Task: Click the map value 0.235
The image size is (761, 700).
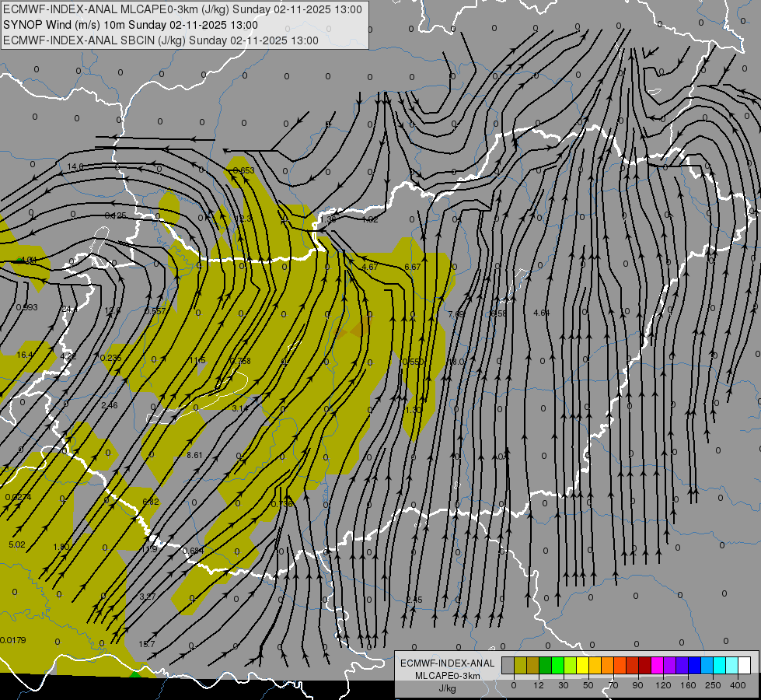Action: [x=110, y=358]
